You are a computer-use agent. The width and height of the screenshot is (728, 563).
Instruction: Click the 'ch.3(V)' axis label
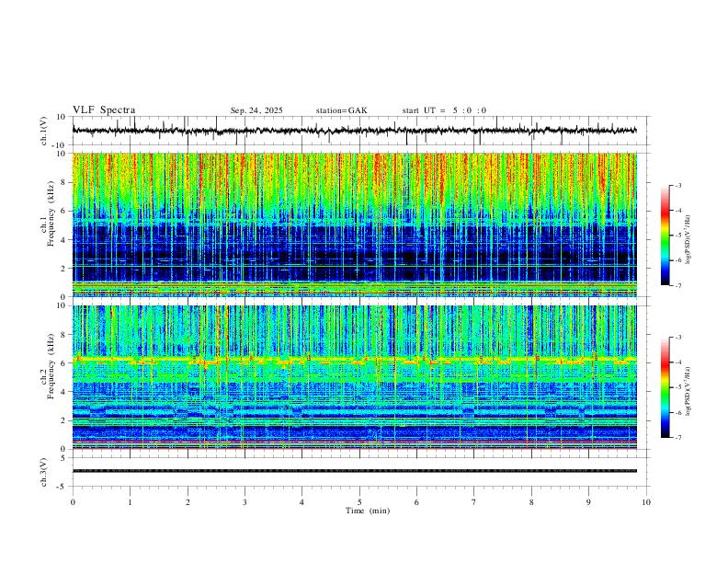coord(44,473)
